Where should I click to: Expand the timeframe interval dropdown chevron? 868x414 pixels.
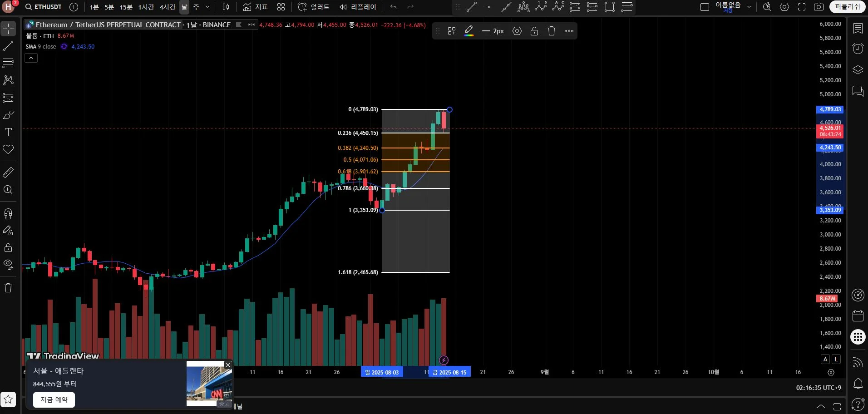pos(207,7)
